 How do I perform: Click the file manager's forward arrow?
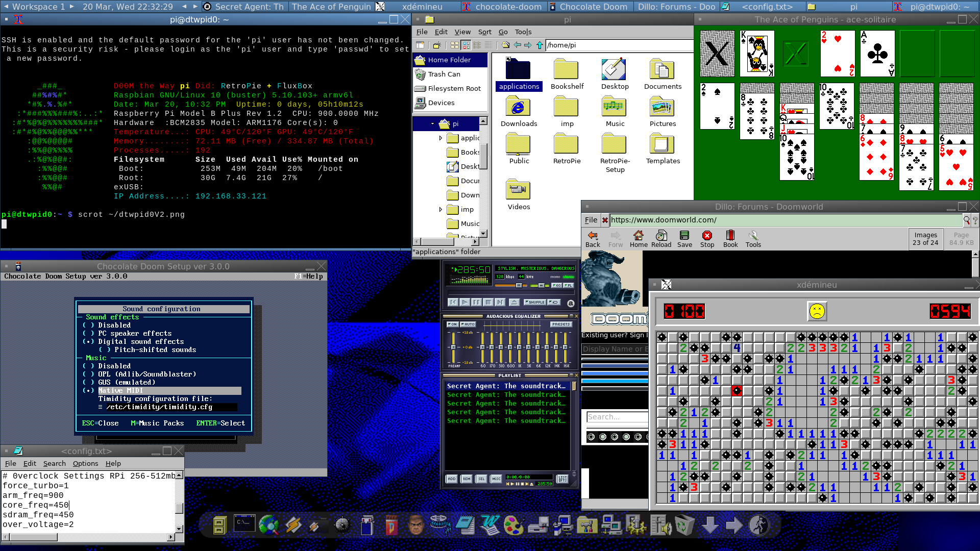pos(528,45)
